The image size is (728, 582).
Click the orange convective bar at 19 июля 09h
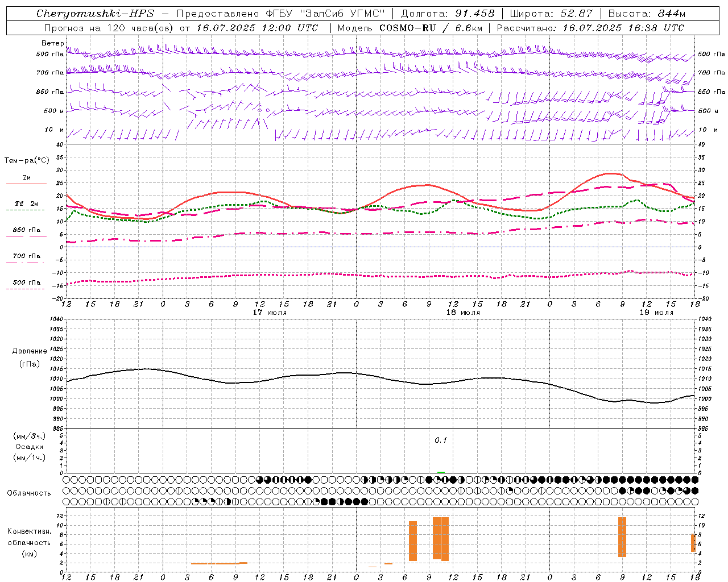[x=622, y=537]
